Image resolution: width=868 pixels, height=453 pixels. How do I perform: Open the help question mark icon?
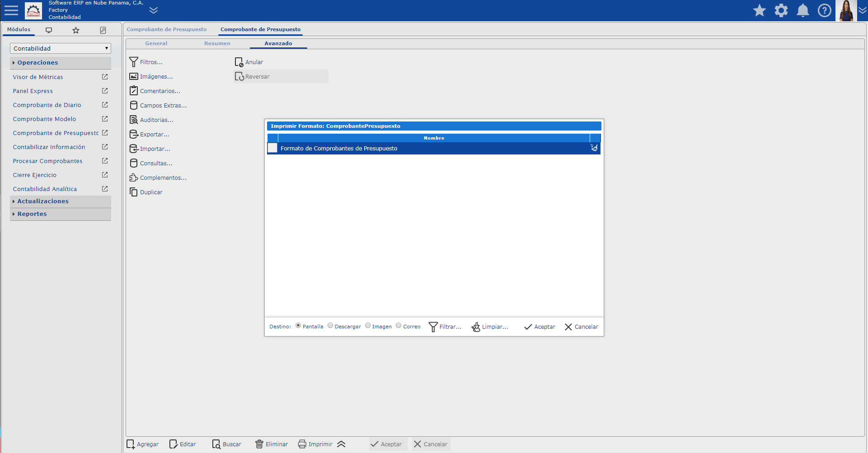825,10
